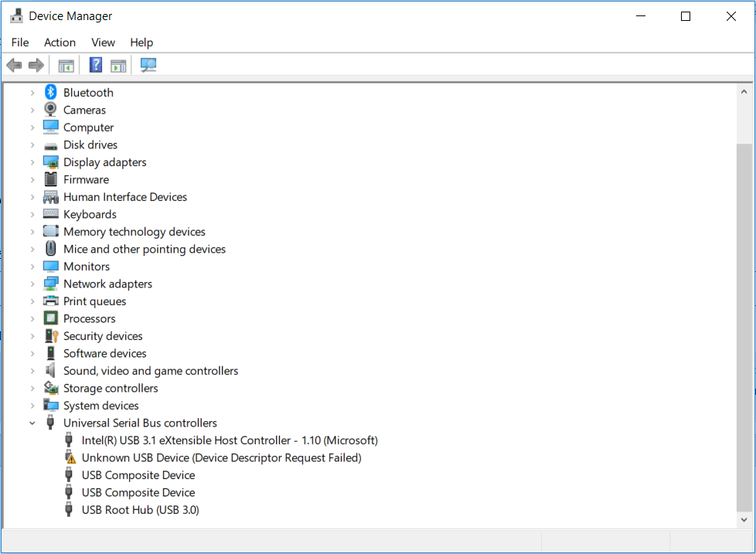Select Intel(R) USB 3.1 eXtensible Host Controller

[230, 440]
